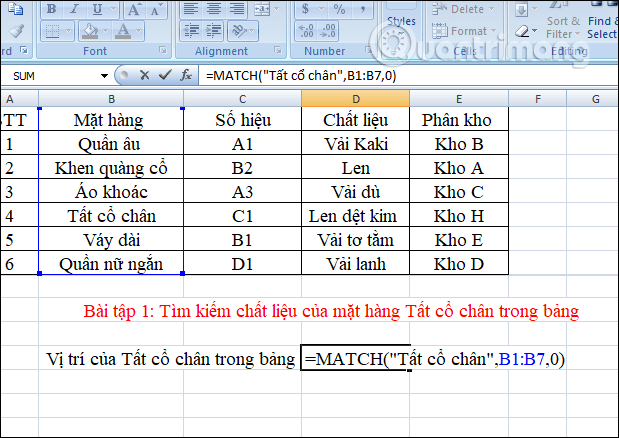The image size is (619, 438).
Task: Open the Font Color dropdown arrow
Action: (x=139, y=31)
